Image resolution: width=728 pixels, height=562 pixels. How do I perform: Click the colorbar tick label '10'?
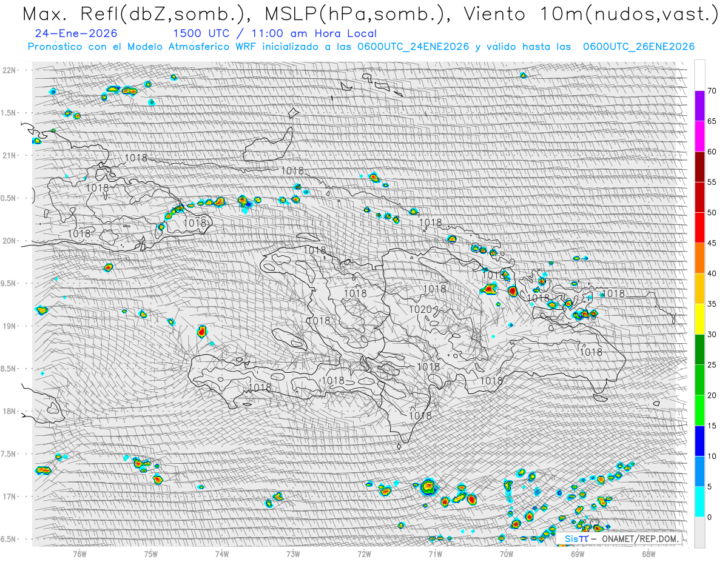point(712,456)
